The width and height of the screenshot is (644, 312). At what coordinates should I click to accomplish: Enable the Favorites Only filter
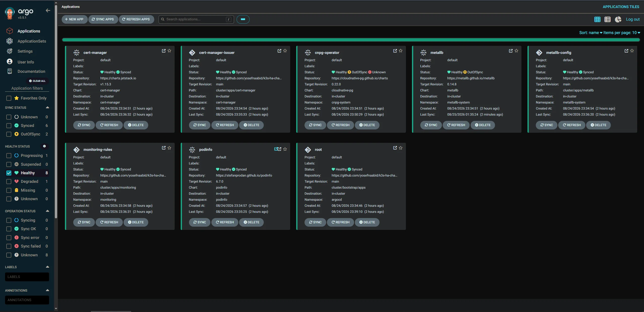tap(9, 98)
